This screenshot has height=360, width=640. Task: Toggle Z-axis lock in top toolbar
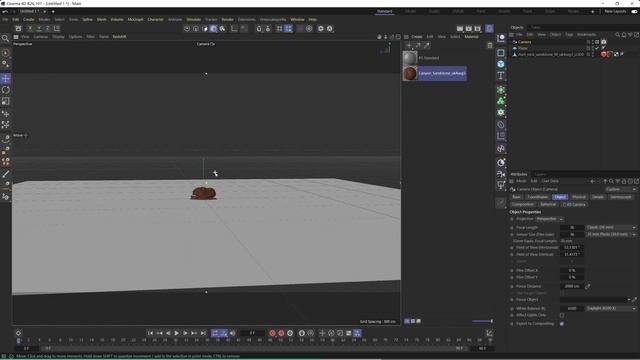(x=47, y=29)
